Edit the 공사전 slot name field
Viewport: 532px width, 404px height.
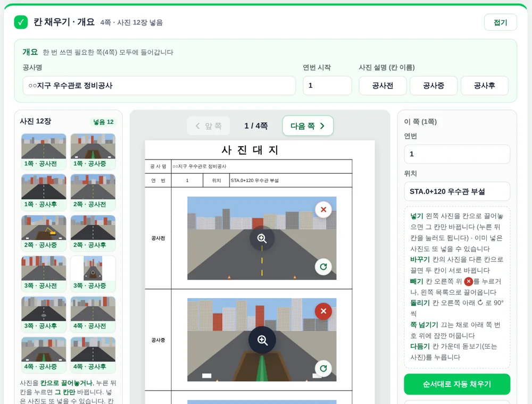tap(383, 86)
